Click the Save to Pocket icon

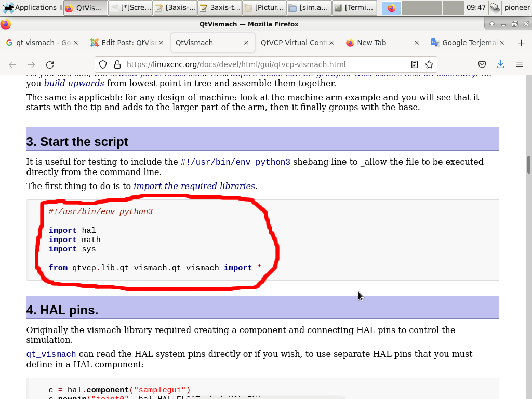tap(482, 64)
